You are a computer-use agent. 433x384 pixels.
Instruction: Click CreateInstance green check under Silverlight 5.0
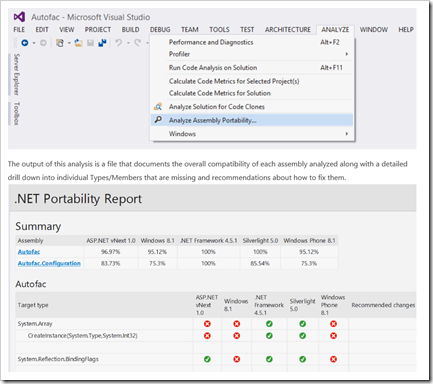click(x=302, y=336)
